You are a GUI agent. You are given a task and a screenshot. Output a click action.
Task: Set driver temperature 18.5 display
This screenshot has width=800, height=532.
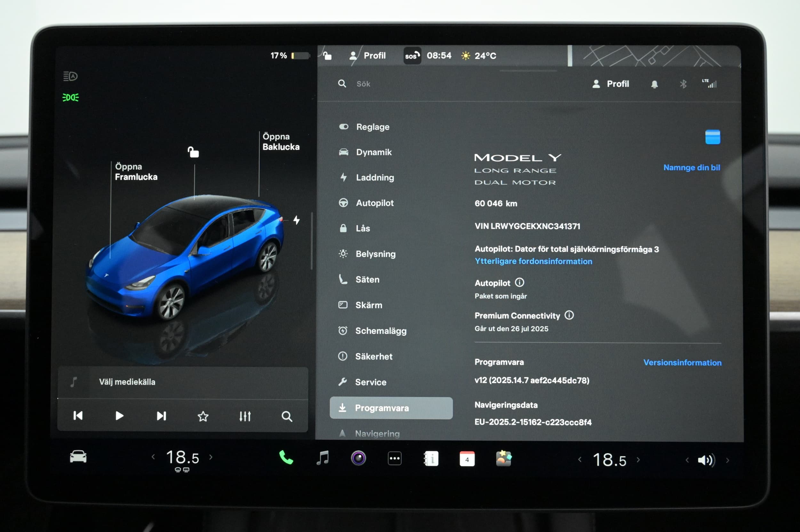tap(182, 457)
